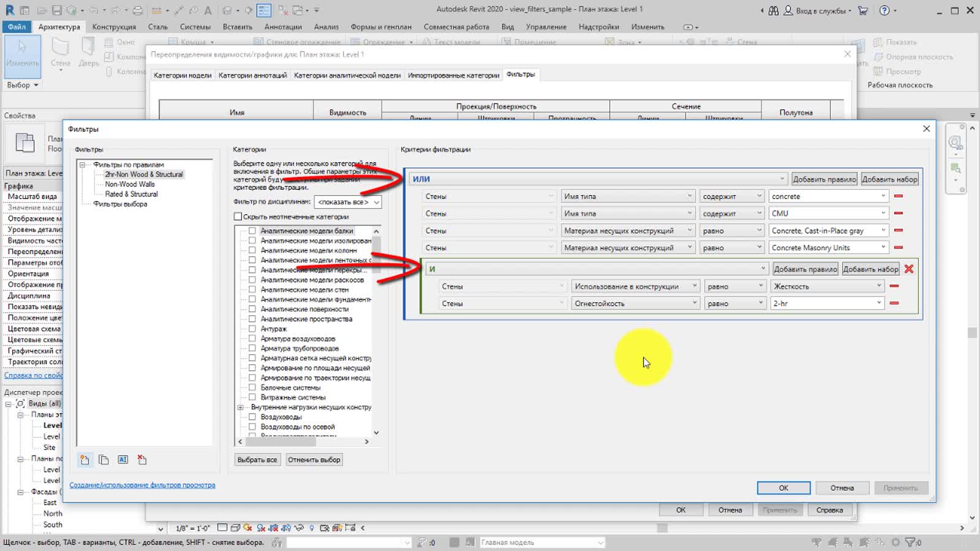Click OK in the Filters dialog
Screen dimensions: 980x551
[x=783, y=488]
